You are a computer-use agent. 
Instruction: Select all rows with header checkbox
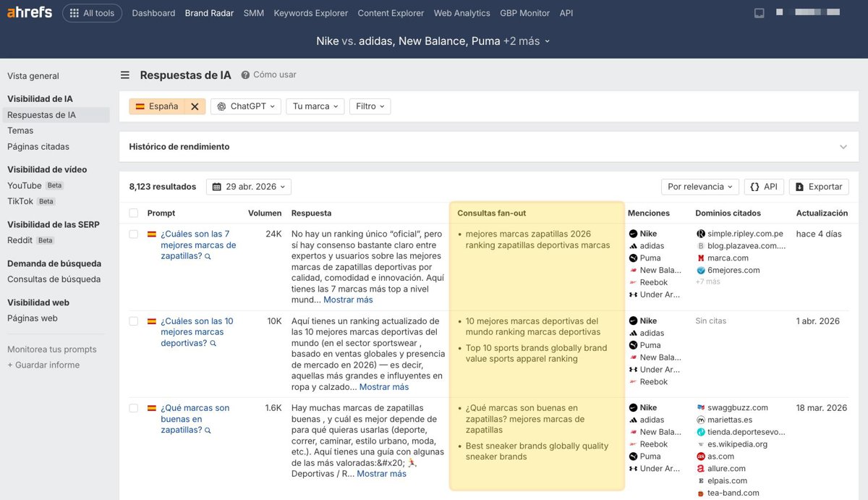133,213
